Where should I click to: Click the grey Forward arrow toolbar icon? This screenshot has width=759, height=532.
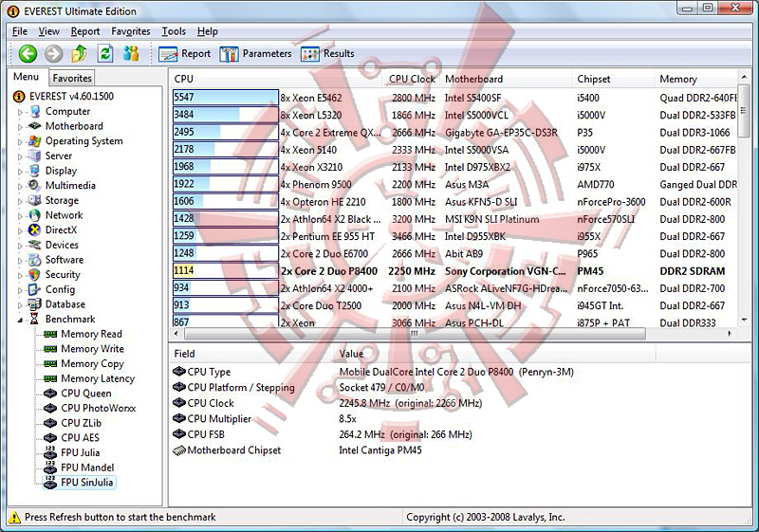(x=54, y=54)
